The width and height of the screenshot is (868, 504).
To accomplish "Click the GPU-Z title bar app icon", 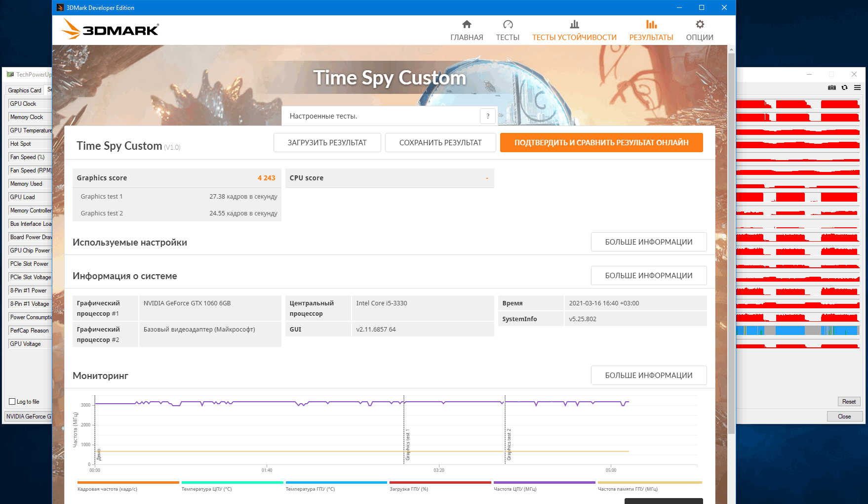I will 10,74.
